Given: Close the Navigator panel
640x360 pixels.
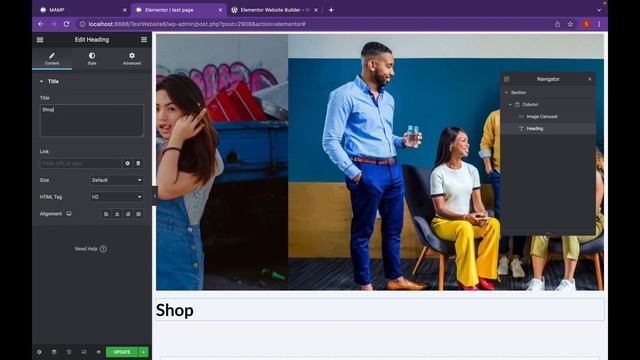Looking at the screenshot, I should pos(589,79).
